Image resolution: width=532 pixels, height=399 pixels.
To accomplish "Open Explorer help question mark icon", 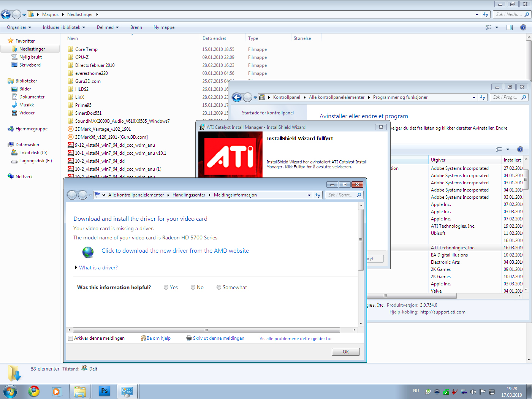I will 523,27.
